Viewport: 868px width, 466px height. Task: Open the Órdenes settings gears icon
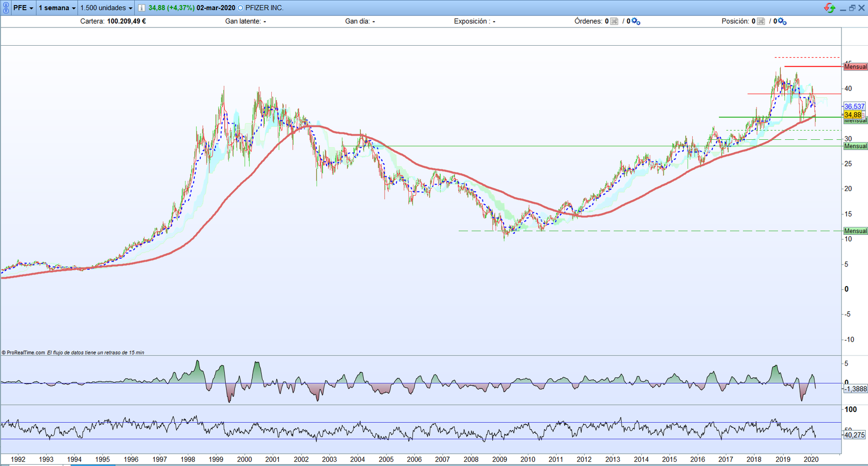pyautogui.click(x=635, y=21)
